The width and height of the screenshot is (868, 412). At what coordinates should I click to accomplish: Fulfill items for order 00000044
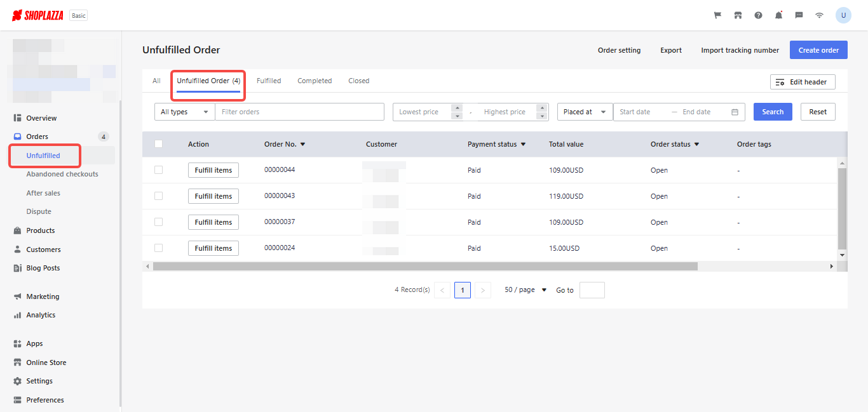click(214, 170)
